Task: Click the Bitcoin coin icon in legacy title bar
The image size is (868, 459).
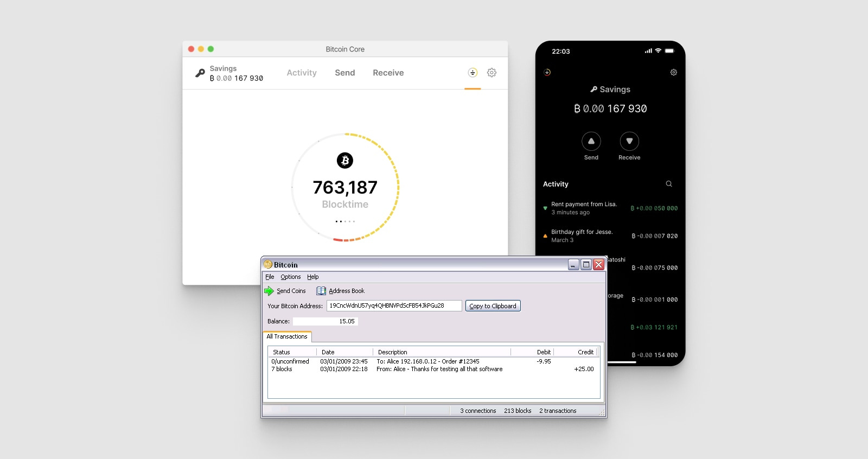Action: [267, 265]
